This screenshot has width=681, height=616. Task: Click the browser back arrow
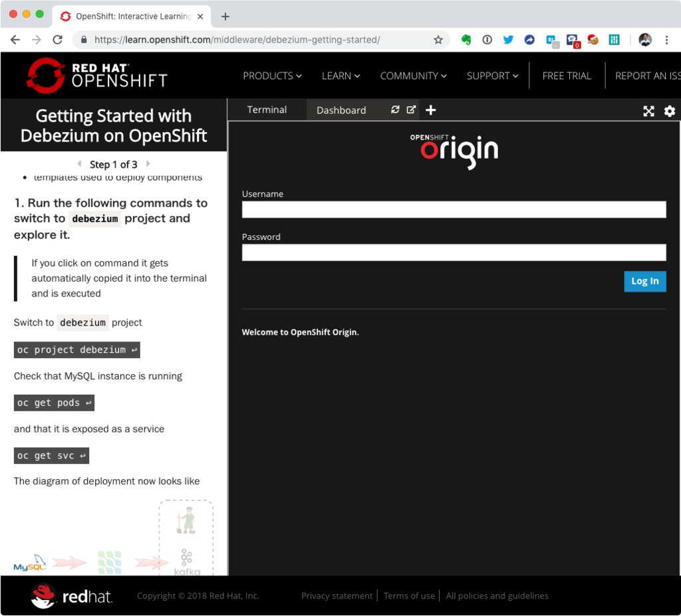click(15, 40)
